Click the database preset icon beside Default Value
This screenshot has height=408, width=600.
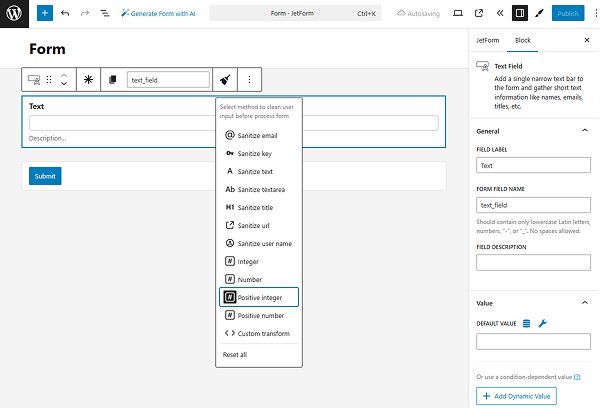(526, 323)
